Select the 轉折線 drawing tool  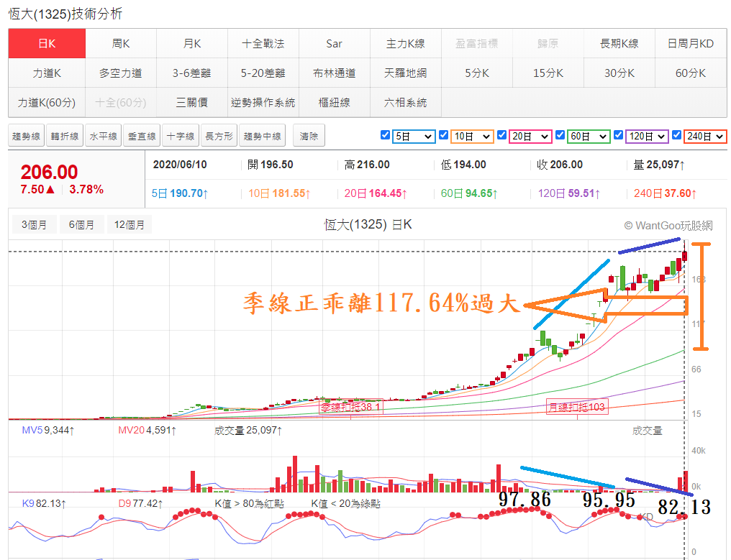[65, 136]
